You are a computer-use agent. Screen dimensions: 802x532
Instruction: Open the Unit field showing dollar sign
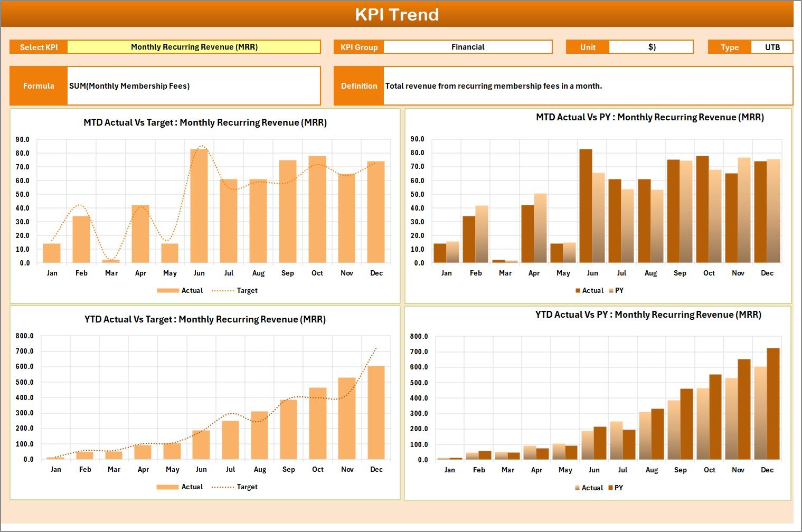coord(651,46)
